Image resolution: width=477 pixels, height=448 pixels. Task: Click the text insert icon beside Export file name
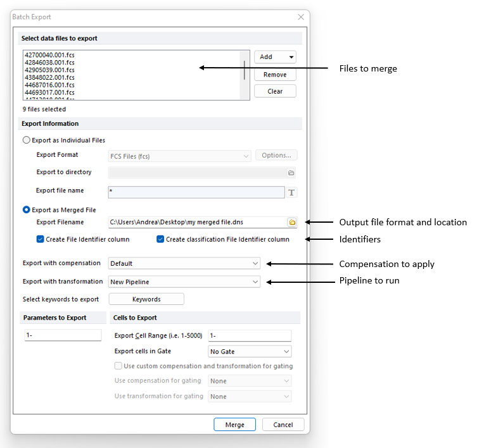291,192
